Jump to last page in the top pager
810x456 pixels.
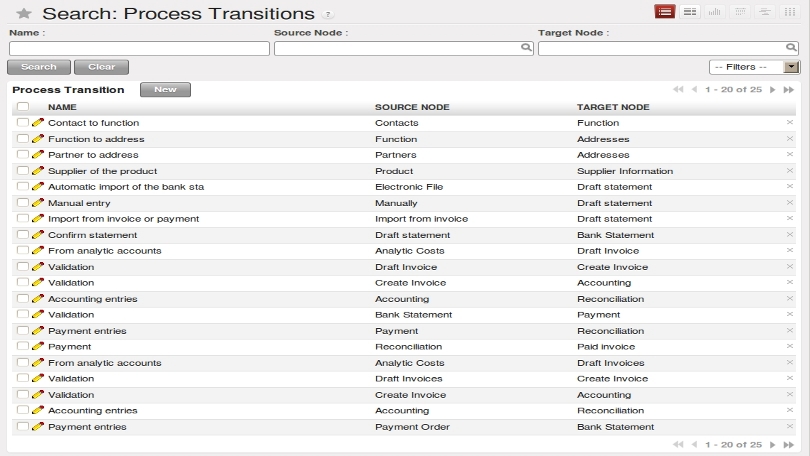(x=788, y=89)
